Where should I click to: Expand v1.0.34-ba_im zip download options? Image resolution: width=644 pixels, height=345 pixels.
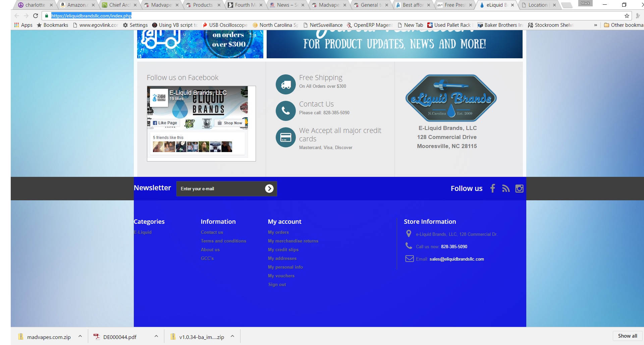232,336
